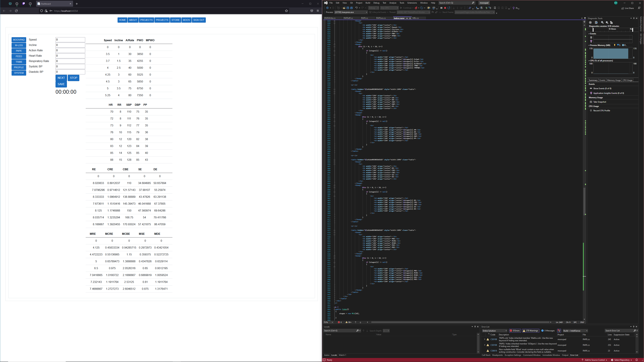
Task: Click the error list filter icon
Action: click(559, 330)
